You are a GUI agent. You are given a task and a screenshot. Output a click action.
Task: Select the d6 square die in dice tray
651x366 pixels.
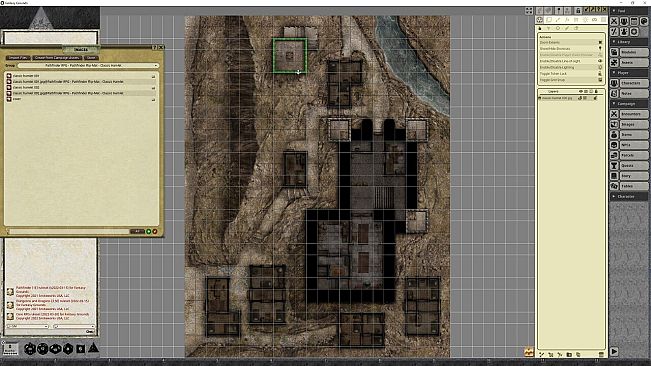[81, 349]
